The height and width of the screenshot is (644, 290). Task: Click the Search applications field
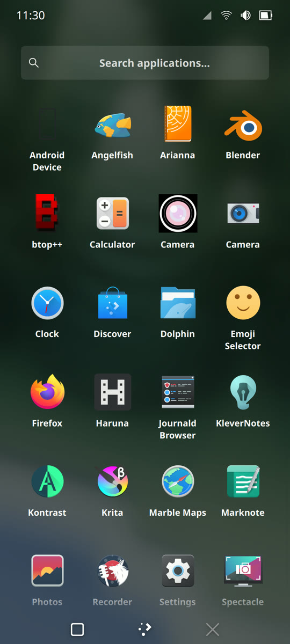pyautogui.click(x=145, y=63)
